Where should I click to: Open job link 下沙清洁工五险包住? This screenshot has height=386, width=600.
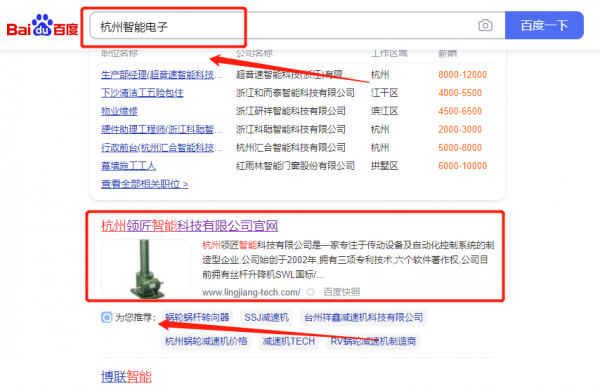click(142, 93)
